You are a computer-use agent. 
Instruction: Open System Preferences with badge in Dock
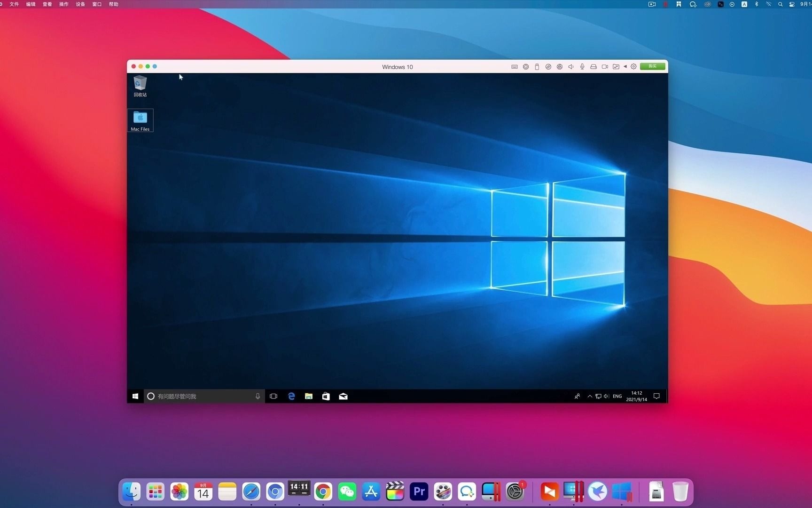[x=515, y=492]
